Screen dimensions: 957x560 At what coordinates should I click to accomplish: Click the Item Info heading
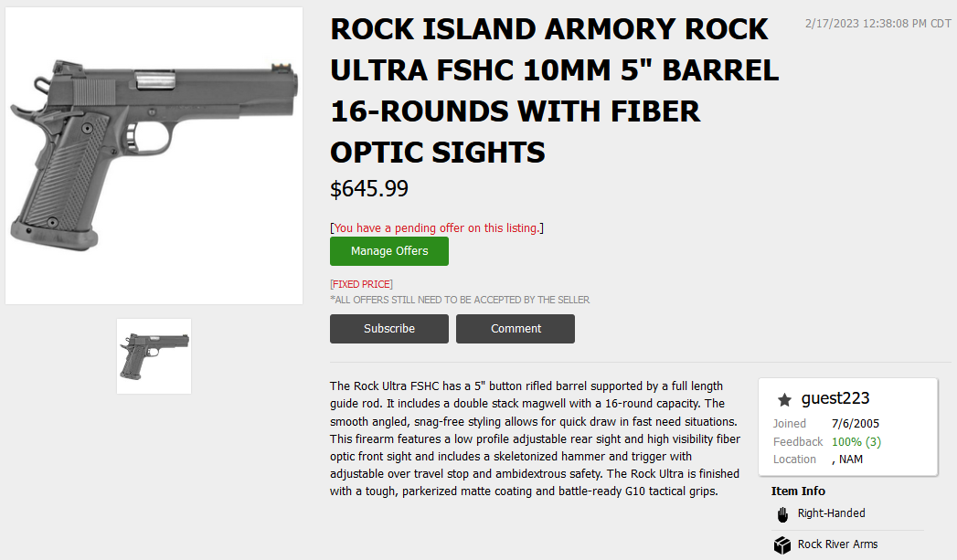tap(798, 491)
